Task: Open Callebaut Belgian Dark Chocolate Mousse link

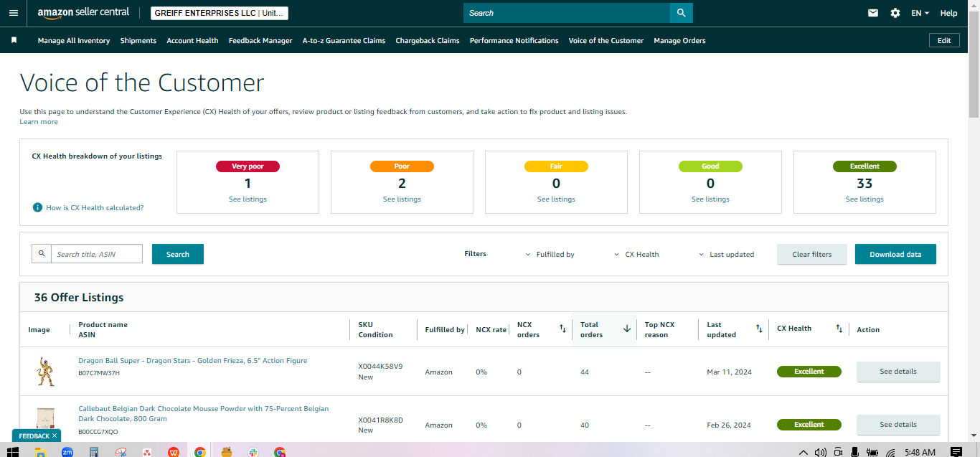Action: point(204,413)
